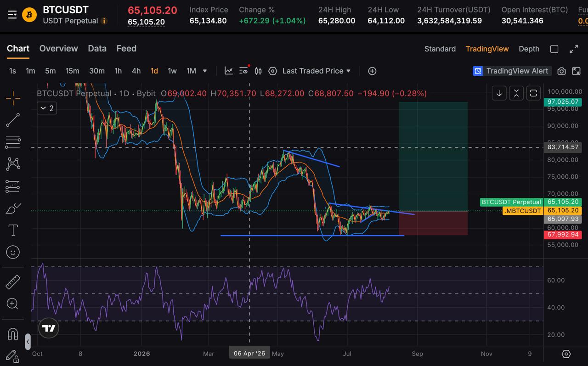
Task: Toggle lock all drawings
Action: pyautogui.click(x=13, y=356)
